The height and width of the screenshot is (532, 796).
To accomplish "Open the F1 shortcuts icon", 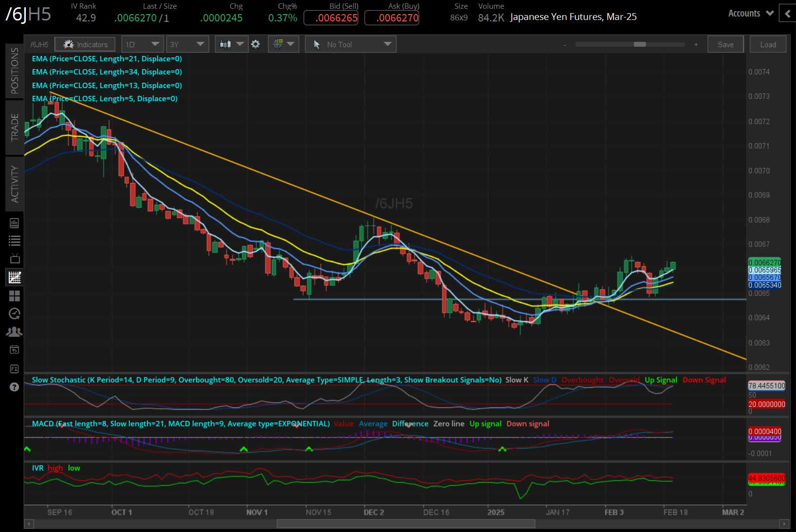I will pos(14,368).
